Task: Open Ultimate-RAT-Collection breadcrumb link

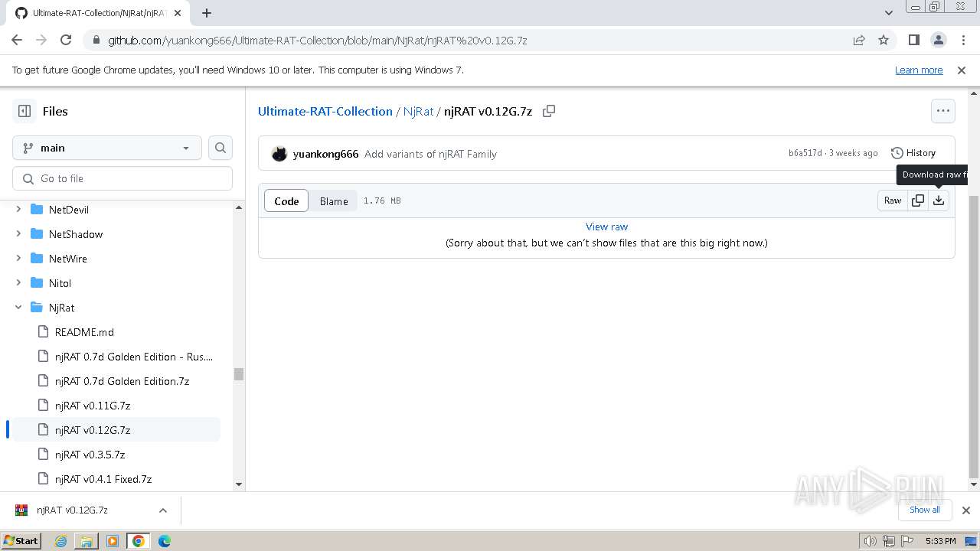Action: click(x=325, y=111)
